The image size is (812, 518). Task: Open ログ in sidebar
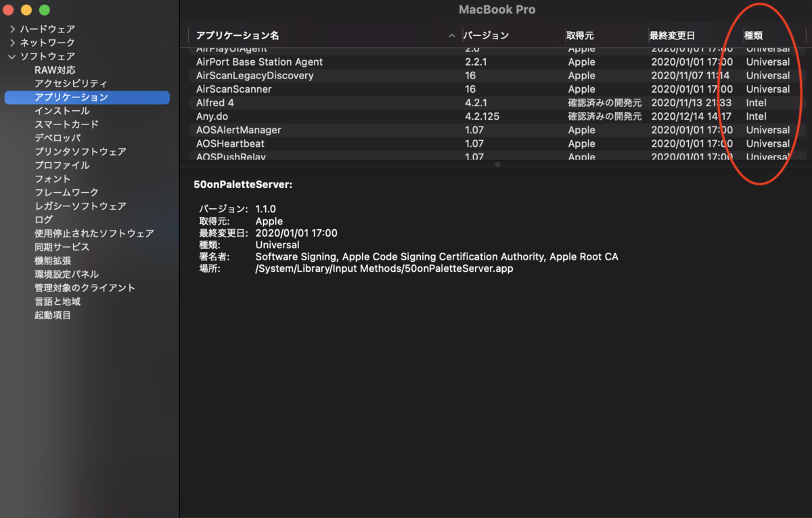coord(43,220)
